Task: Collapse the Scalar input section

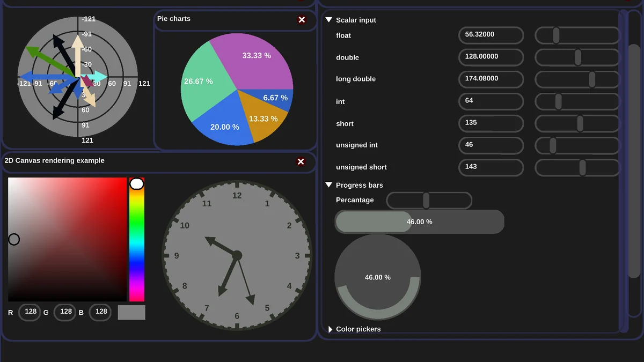Action: tap(329, 20)
